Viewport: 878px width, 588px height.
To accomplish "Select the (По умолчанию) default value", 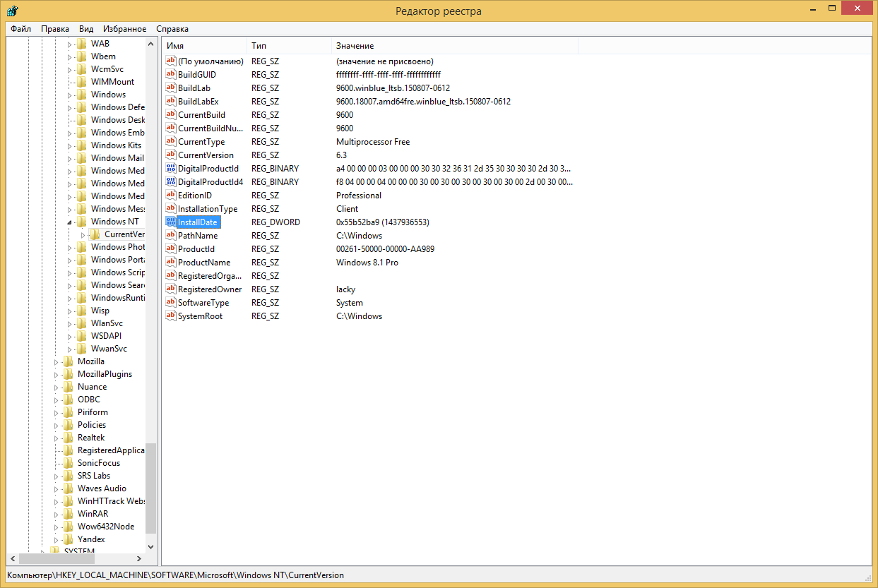I will 210,61.
